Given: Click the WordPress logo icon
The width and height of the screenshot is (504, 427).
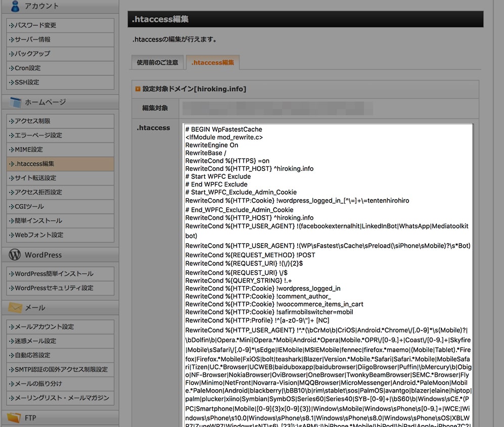Looking at the screenshot, I should (15, 255).
